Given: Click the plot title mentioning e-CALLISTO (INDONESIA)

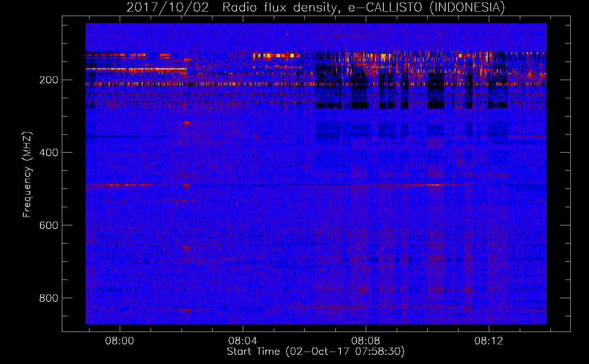Looking at the screenshot, I should coord(316,7).
